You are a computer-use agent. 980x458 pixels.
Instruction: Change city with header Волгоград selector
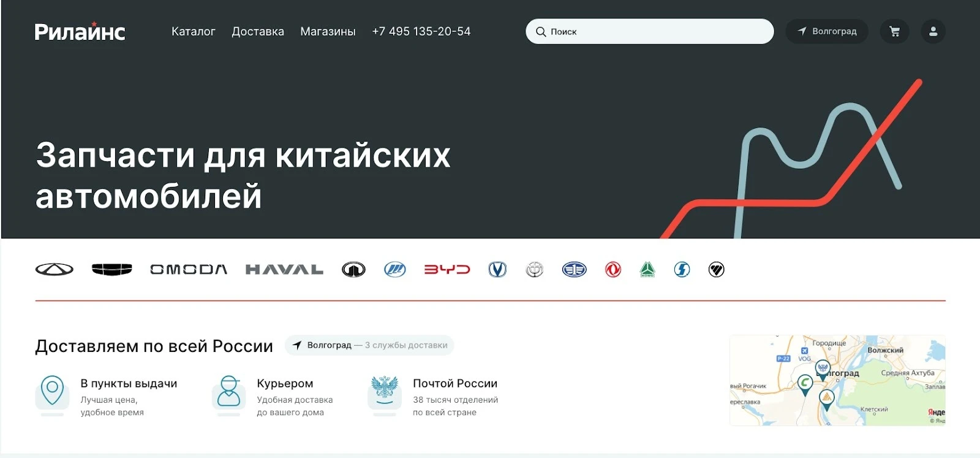coord(827,31)
